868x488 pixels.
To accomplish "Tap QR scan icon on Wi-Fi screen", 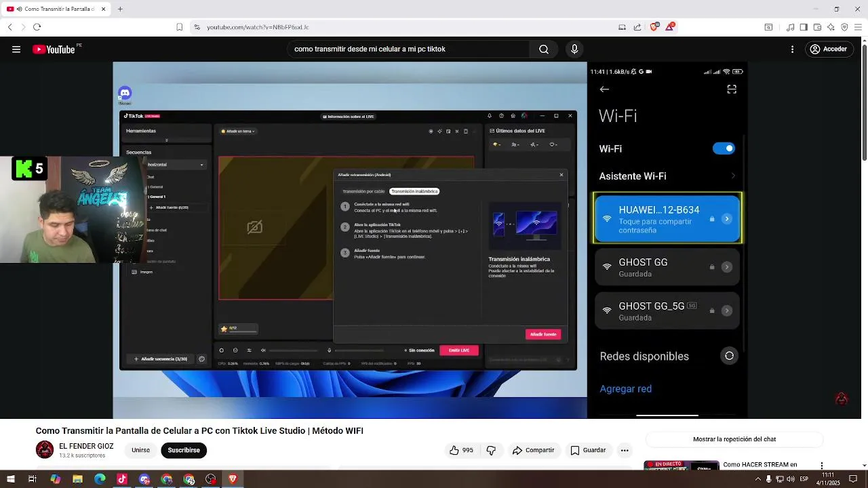I will (x=732, y=89).
